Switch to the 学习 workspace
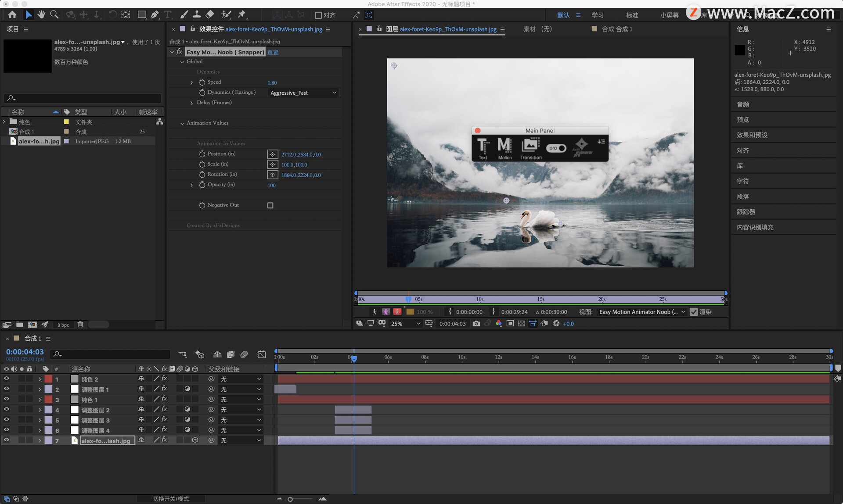 click(598, 15)
